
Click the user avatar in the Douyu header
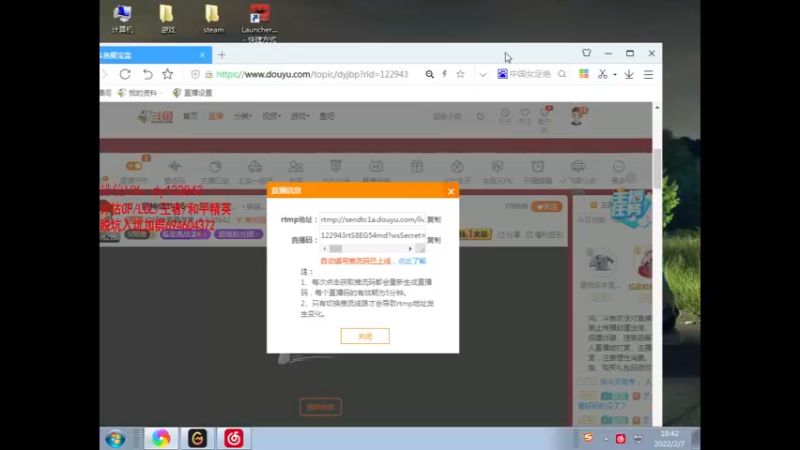tap(577, 116)
